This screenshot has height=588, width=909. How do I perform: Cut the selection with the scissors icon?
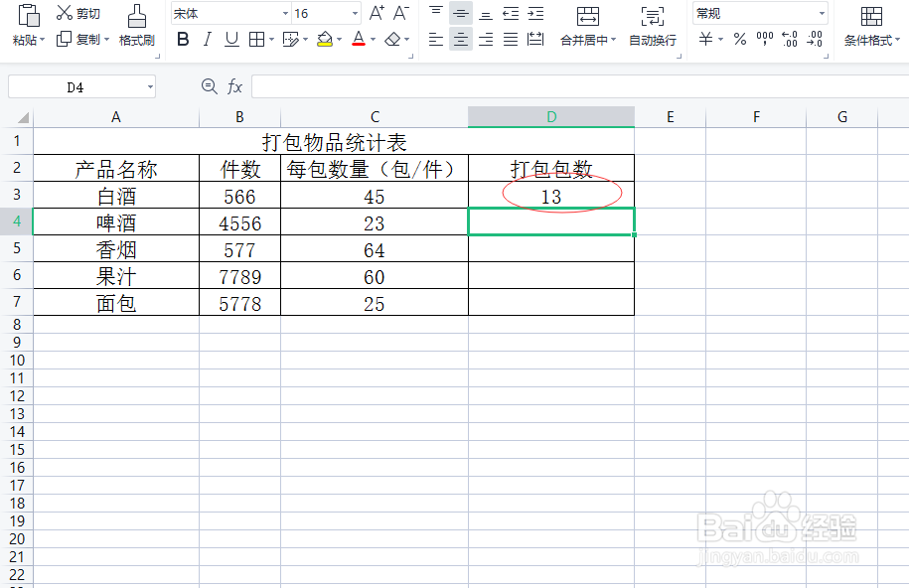tap(63, 13)
